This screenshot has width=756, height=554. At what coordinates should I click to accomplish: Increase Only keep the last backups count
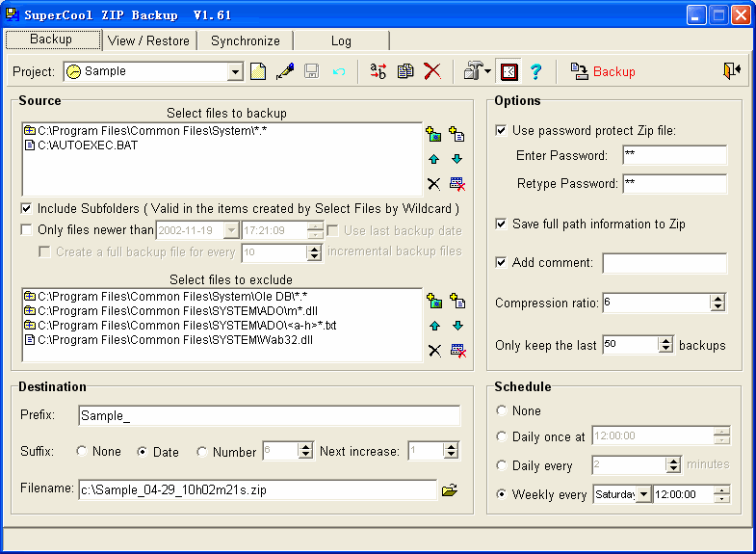tap(665, 340)
